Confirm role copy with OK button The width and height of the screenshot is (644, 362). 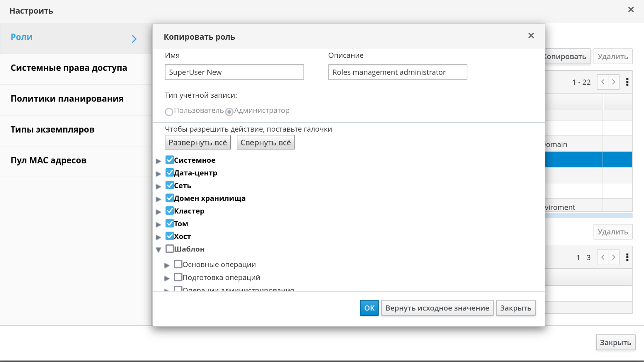click(x=369, y=308)
